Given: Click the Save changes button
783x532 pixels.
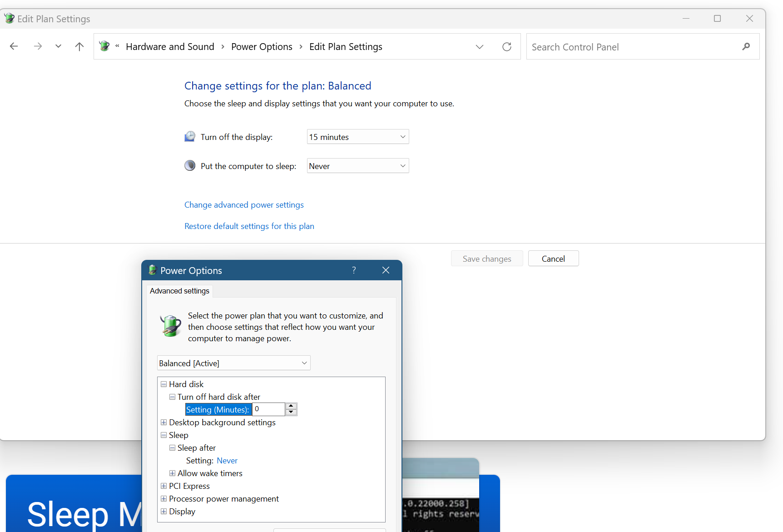Looking at the screenshot, I should (486, 258).
